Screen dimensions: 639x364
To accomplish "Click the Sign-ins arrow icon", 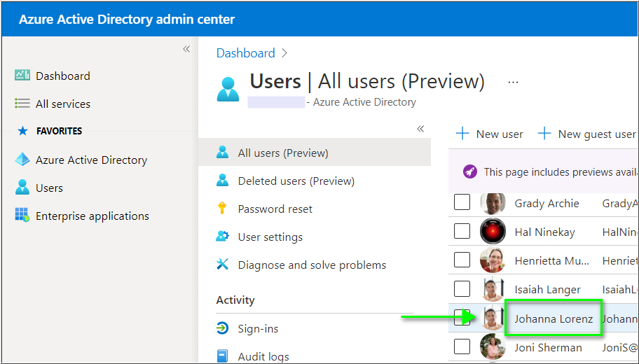I will (223, 328).
